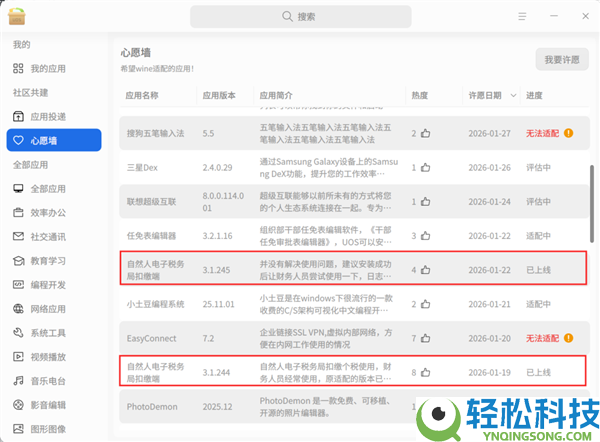The height and width of the screenshot is (442, 600).
Task: Click the wish list vertical scrollbar
Action: pyautogui.click(x=592, y=204)
